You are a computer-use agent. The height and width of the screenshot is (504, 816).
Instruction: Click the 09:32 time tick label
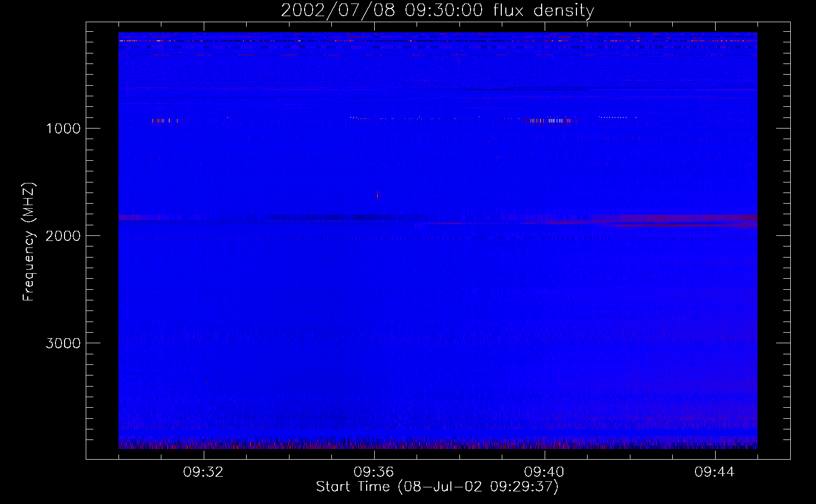[x=204, y=472]
